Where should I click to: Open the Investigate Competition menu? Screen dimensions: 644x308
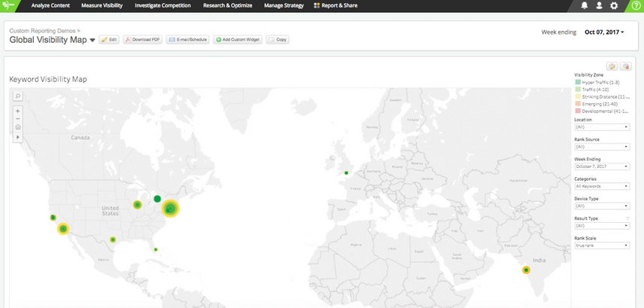click(x=163, y=6)
